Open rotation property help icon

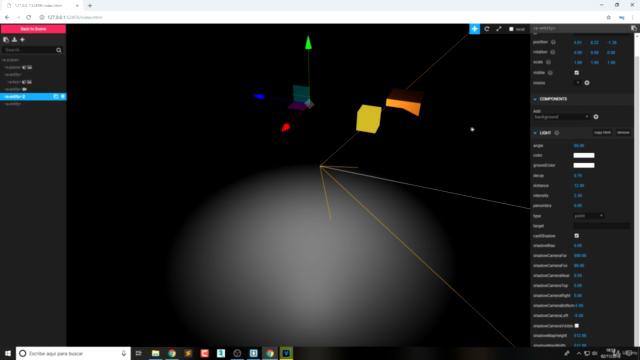coord(552,52)
